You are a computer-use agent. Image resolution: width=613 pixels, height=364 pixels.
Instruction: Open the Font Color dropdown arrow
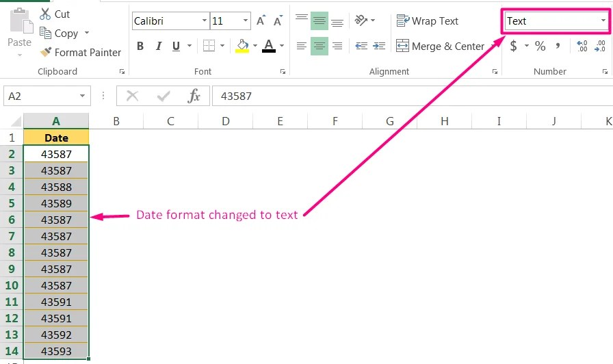tap(282, 46)
